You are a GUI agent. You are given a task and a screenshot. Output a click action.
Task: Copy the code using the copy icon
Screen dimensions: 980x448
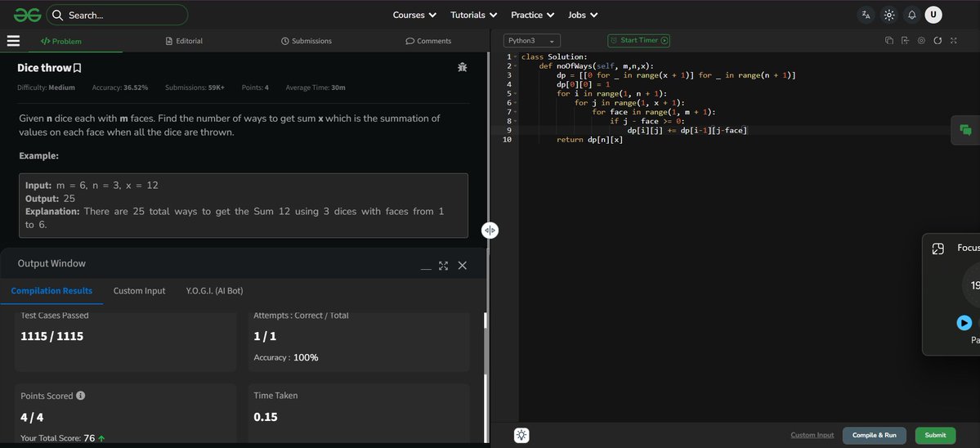coord(888,41)
